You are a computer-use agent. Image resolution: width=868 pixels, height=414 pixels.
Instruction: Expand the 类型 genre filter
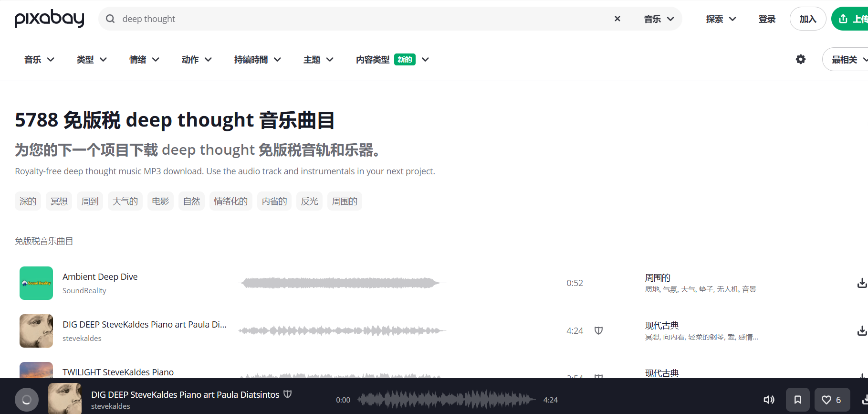tap(92, 59)
